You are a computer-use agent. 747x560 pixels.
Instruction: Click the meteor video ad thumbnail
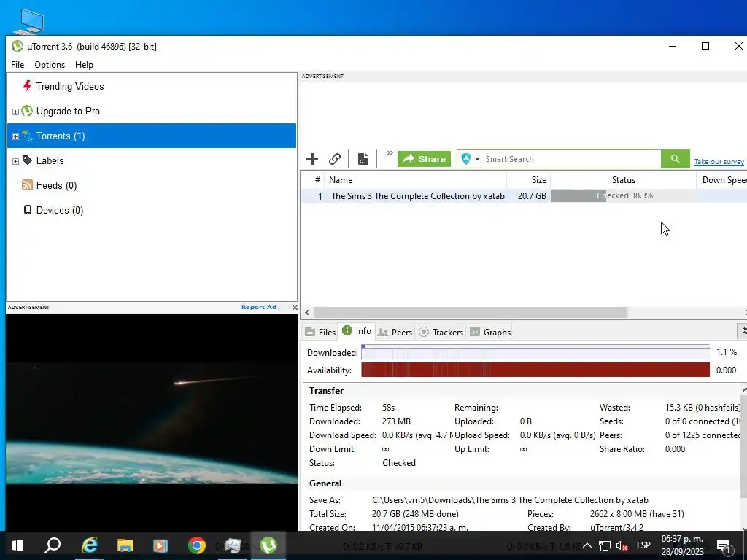tap(152, 423)
